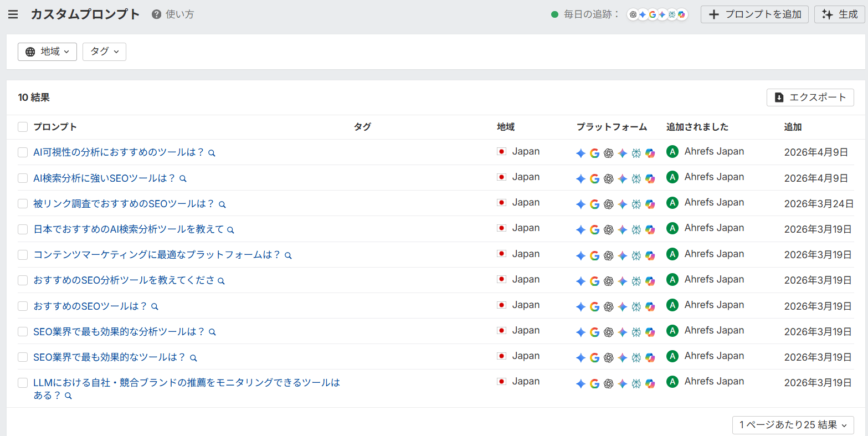Open the 1ページあたり25結果 page-size dropdown
Viewport: 868px width, 436px height.
pos(793,425)
